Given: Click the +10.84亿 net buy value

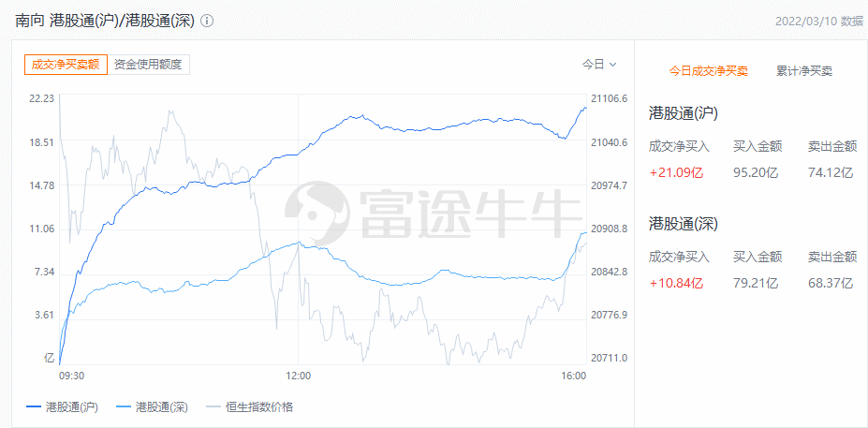Looking at the screenshot, I should click(x=676, y=283).
